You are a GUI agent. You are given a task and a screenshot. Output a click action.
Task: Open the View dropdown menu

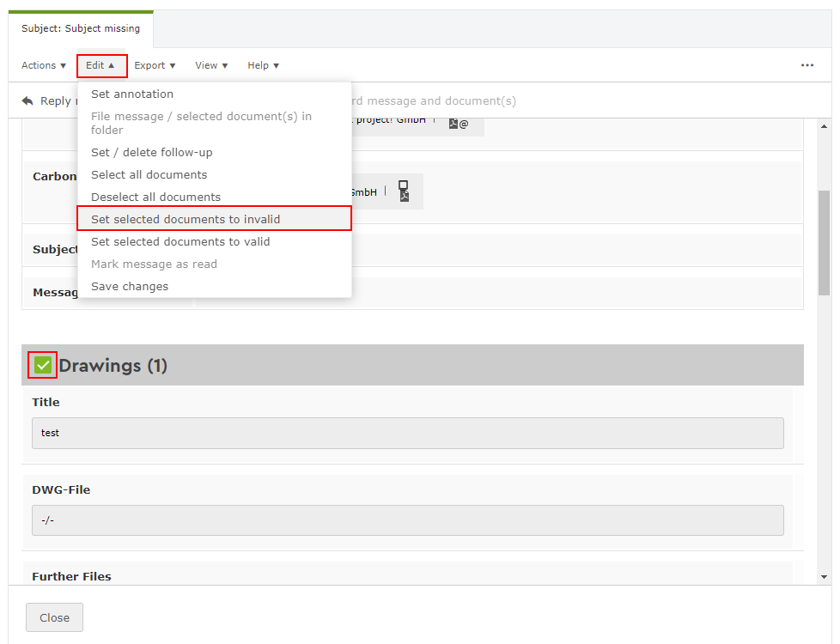pos(211,65)
